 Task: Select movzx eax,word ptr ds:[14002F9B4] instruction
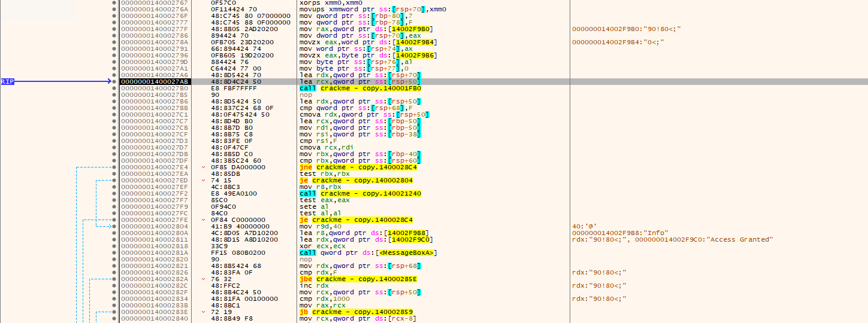[368, 42]
